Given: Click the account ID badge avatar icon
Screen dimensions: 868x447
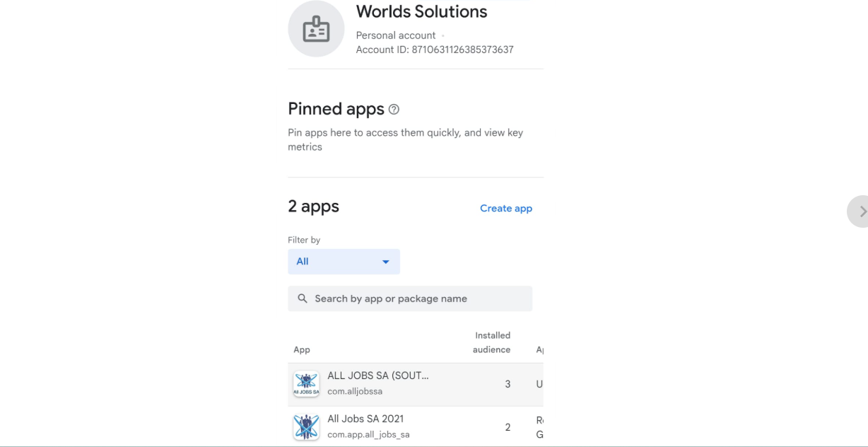Looking at the screenshot, I should (x=316, y=29).
